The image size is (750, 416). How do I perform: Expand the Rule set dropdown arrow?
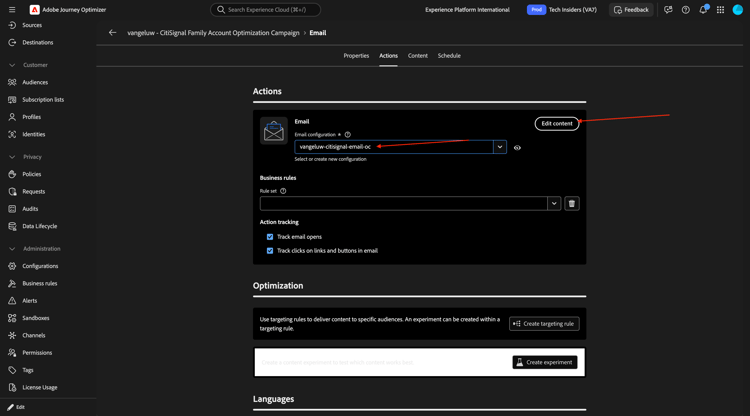tap(554, 204)
